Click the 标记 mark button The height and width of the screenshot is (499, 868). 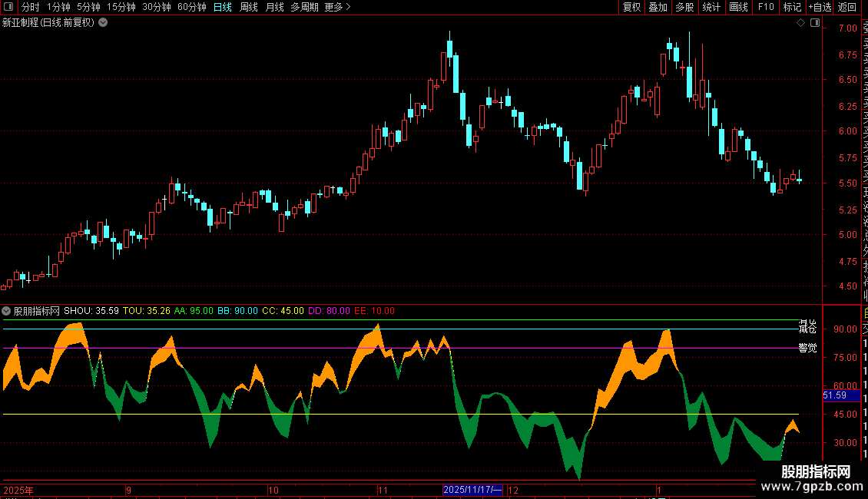792,7
